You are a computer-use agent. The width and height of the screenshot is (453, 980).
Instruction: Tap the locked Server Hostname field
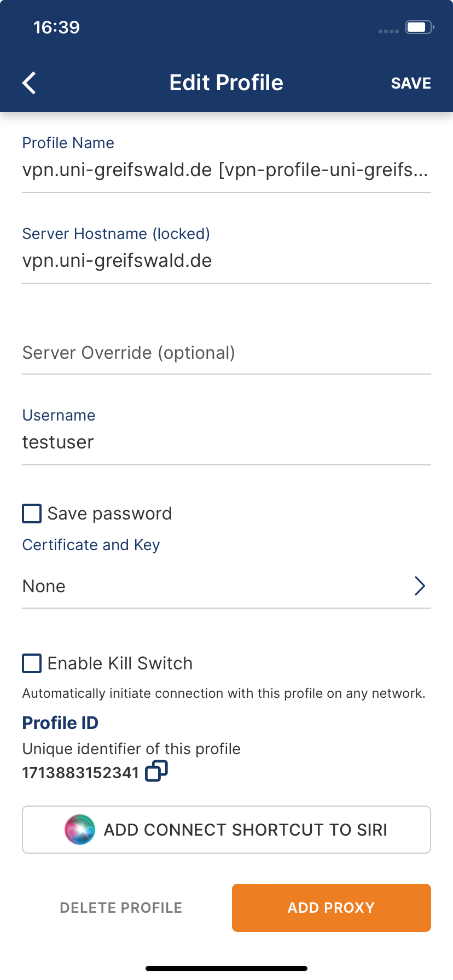(x=225, y=261)
